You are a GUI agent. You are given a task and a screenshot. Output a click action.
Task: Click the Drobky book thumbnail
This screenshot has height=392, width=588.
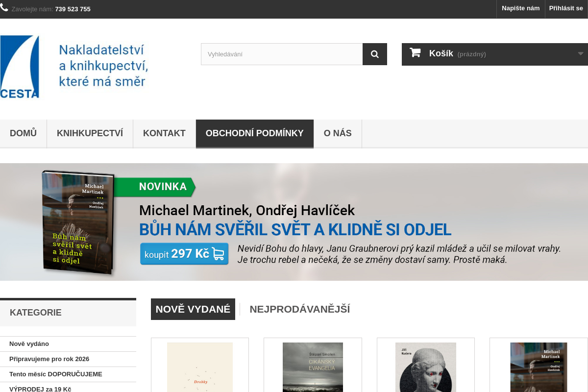(200, 367)
